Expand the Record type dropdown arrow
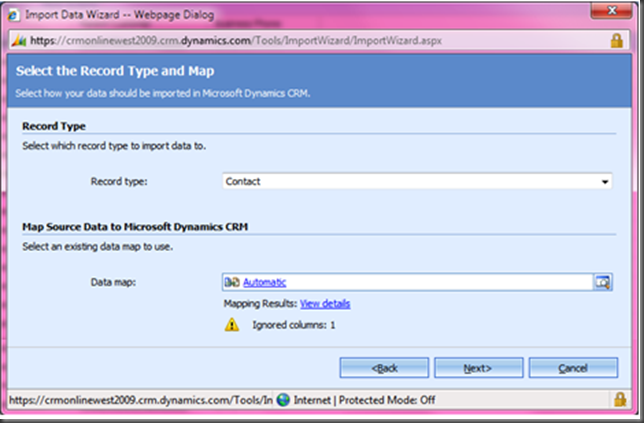644x423 pixels. [x=604, y=182]
